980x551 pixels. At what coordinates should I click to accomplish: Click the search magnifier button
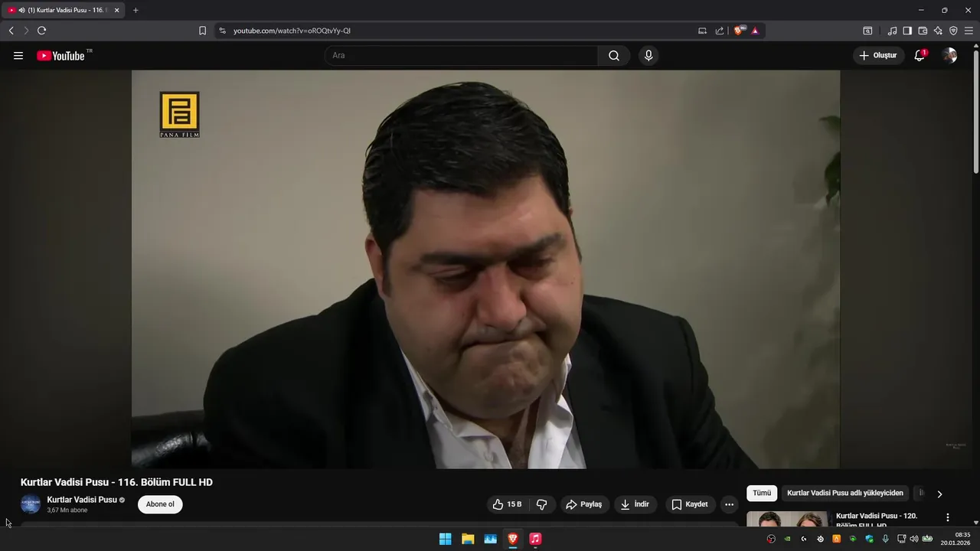(x=614, y=56)
